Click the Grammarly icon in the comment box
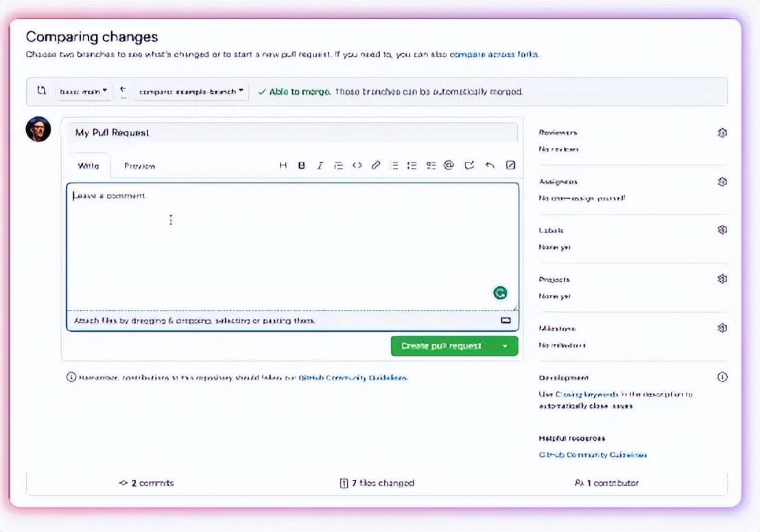The image size is (760, 532). tap(500, 293)
